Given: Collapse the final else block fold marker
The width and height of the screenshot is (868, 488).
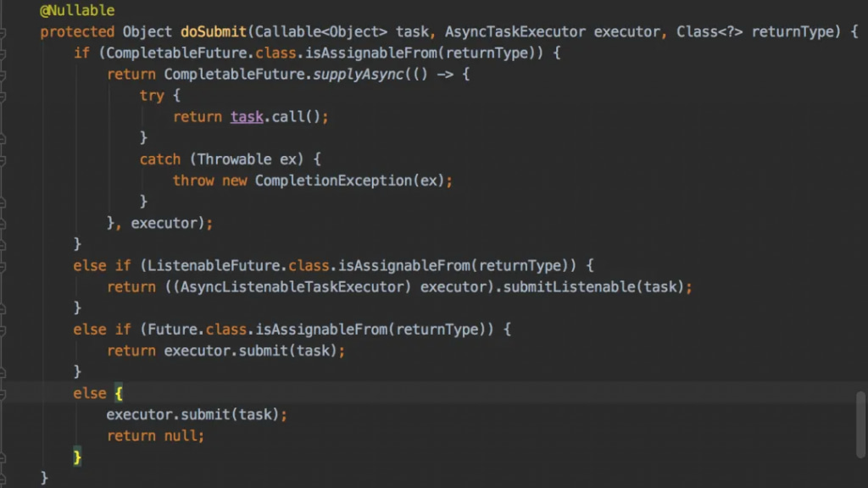Looking at the screenshot, I should point(3,393).
